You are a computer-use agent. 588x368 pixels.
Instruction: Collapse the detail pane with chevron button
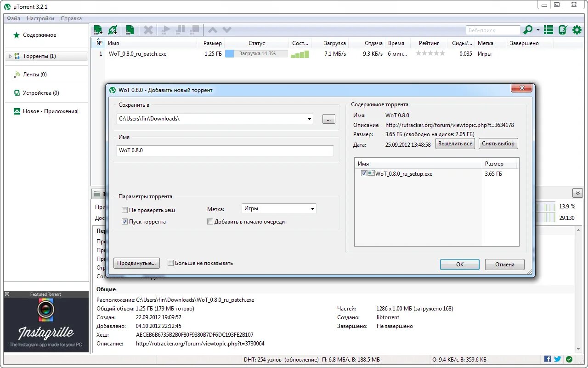click(x=577, y=193)
